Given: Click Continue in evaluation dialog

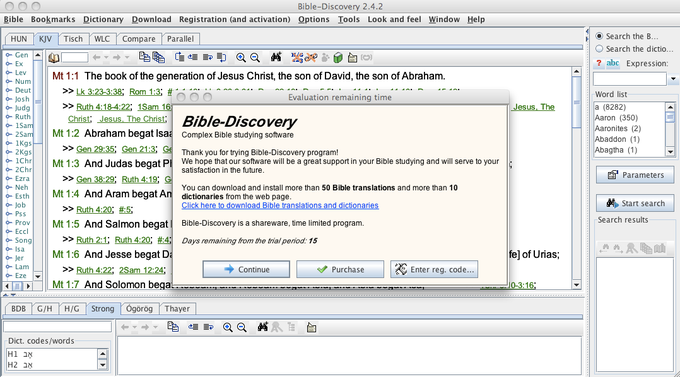Looking at the screenshot, I should click(x=246, y=269).
